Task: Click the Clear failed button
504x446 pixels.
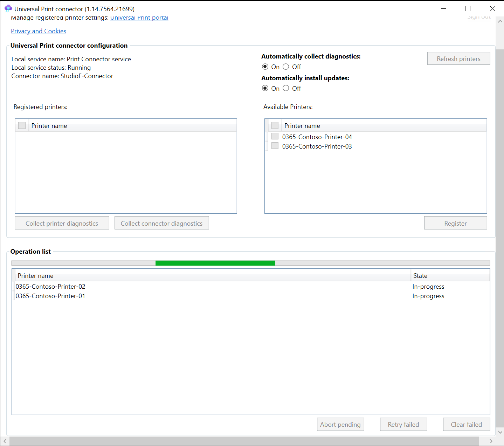Action: tap(466, 424)
